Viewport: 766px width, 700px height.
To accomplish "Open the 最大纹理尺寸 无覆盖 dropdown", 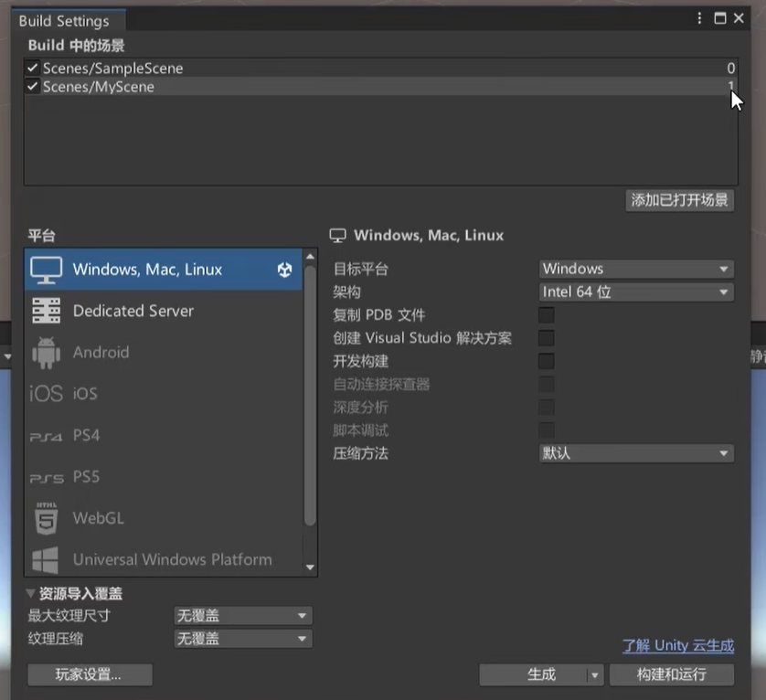I will 243,616.
